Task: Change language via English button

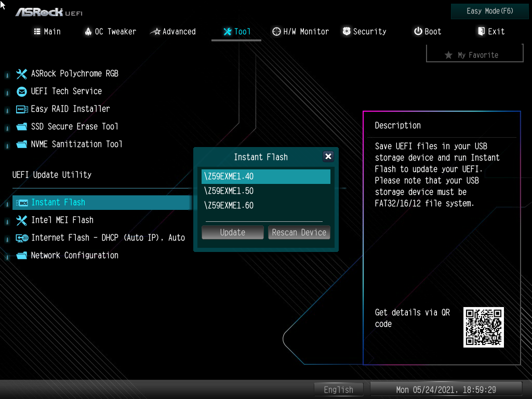Action: tap(339, 390)
